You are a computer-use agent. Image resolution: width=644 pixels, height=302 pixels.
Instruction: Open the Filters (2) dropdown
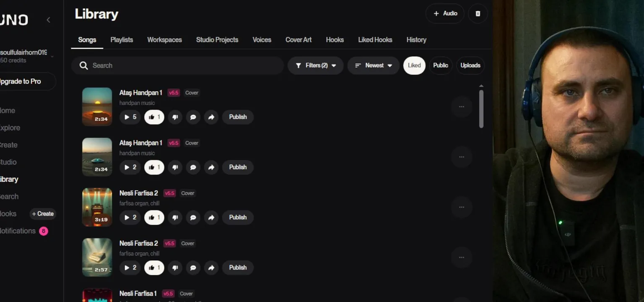pos(315,65)
